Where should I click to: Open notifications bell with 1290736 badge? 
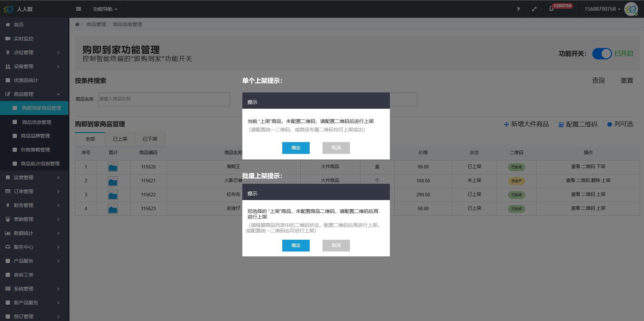tap(551, 9)
